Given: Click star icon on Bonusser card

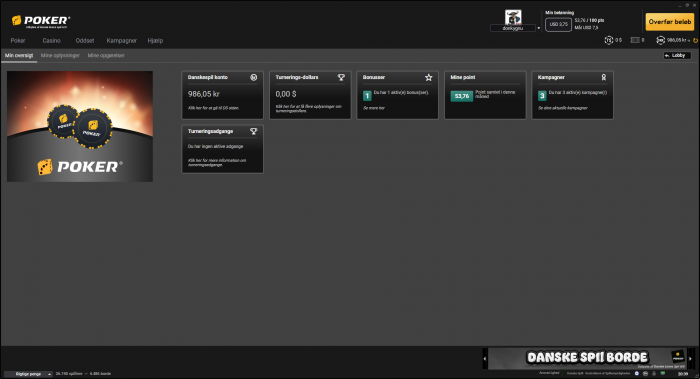Looking at the screenshot, I should point(429,78).
